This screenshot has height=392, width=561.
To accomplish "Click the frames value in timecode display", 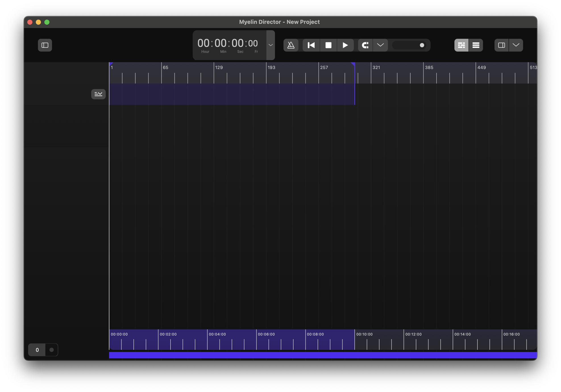I will [x=253, y=43].
